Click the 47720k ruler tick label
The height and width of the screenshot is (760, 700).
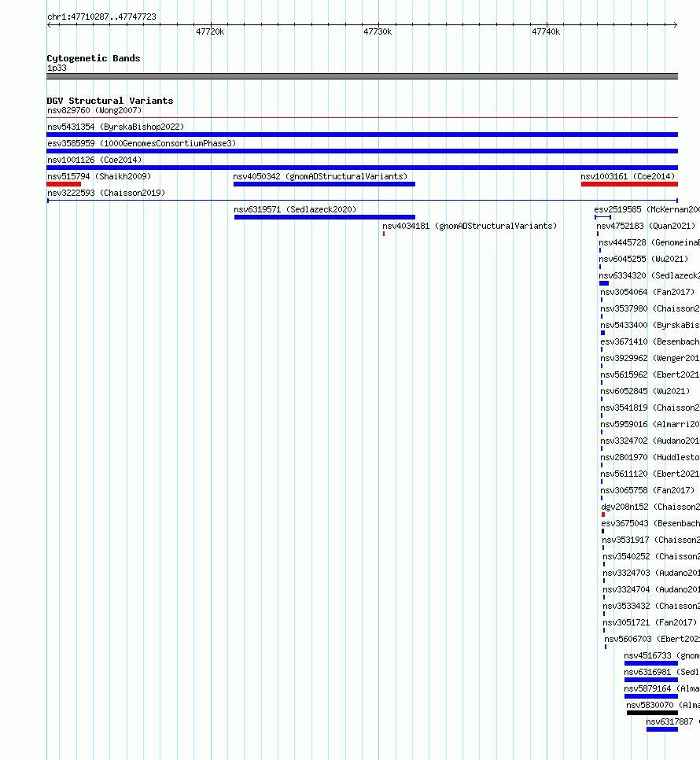coord(210,32)
